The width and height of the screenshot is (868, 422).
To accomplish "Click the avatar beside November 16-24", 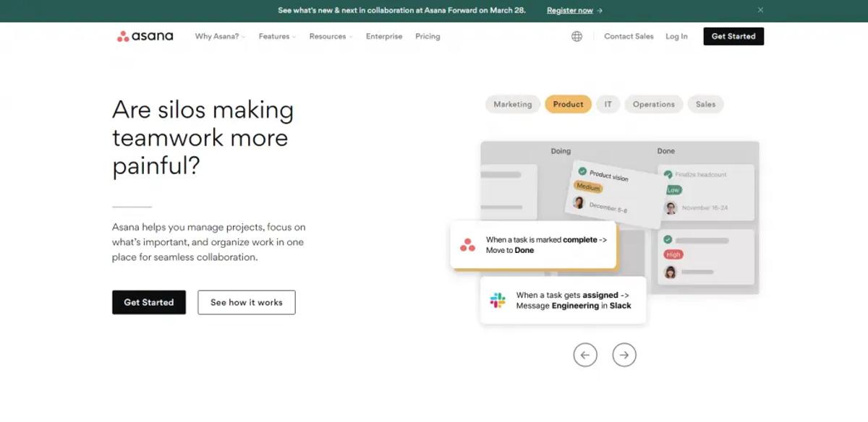I will click(671, 208).
